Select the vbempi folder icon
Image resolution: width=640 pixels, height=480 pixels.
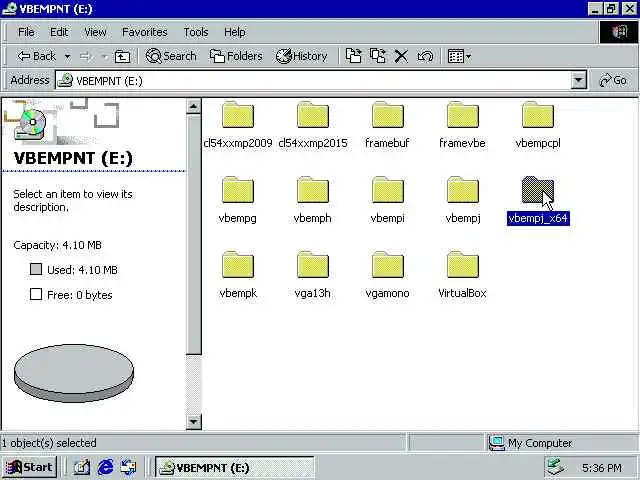point(388,190)
